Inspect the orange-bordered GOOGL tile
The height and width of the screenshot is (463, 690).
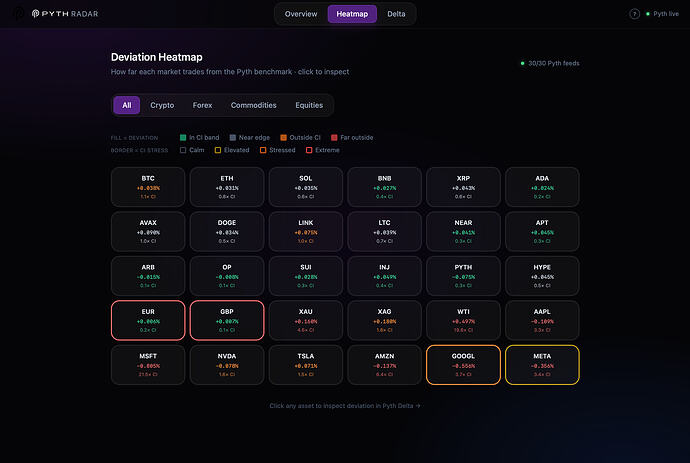463,365
